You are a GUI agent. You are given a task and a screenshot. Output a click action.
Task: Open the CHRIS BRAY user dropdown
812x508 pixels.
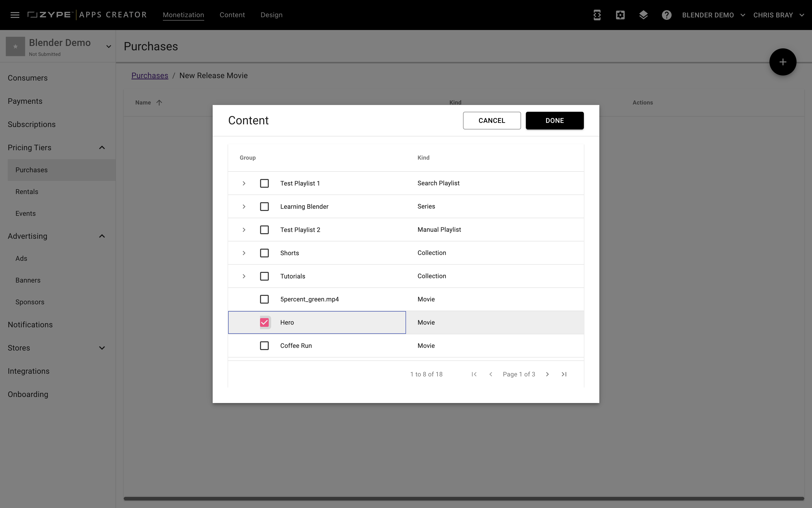tap(778, 15)
